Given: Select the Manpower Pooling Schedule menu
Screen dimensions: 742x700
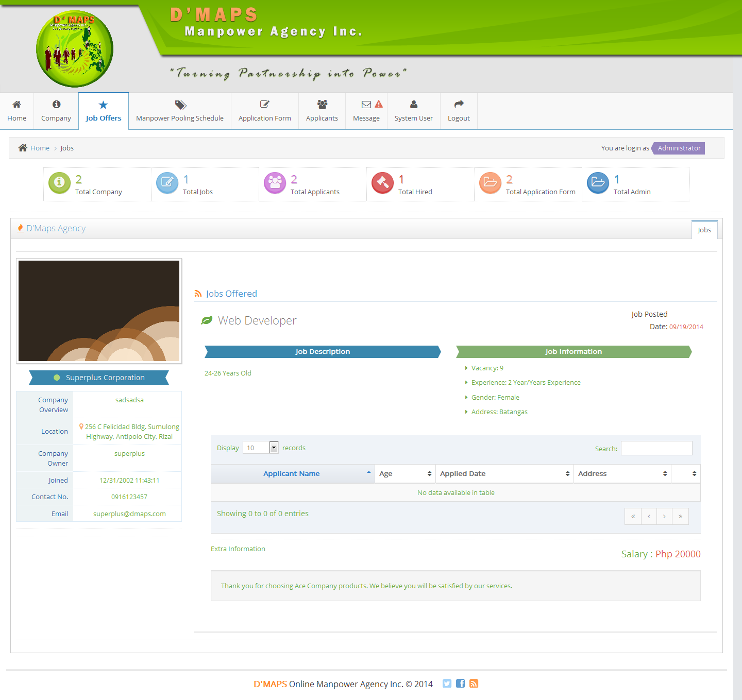Looking at the screenshot, I should point(180,111).
